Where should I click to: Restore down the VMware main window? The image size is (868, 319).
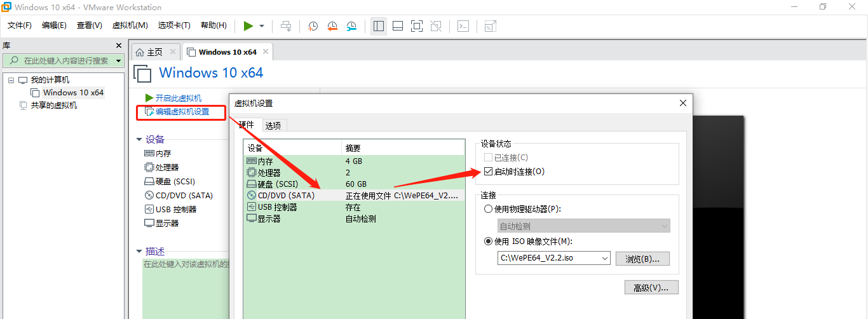point(823,6)
